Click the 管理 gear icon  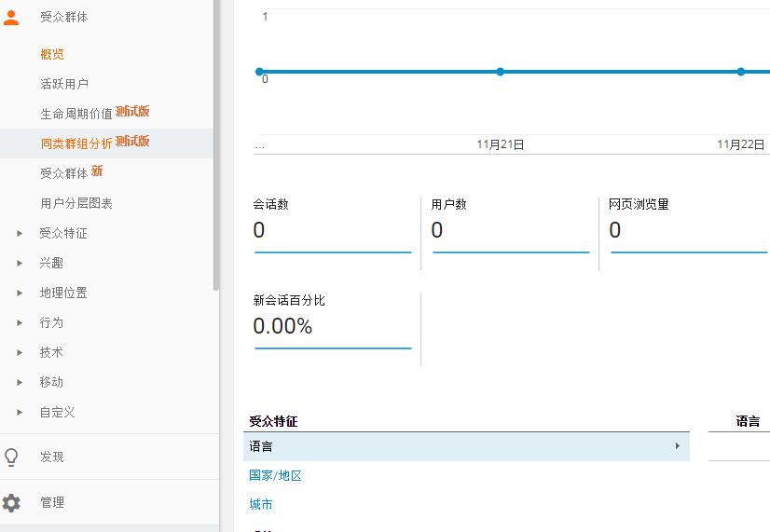tap(11, 502)
